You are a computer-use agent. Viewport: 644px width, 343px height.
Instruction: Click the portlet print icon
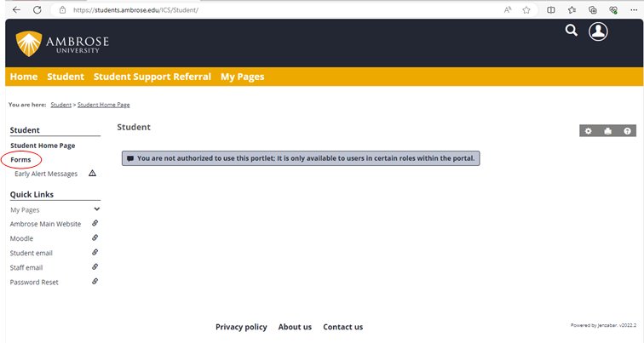pyautogui.click(x=608, y=131)
